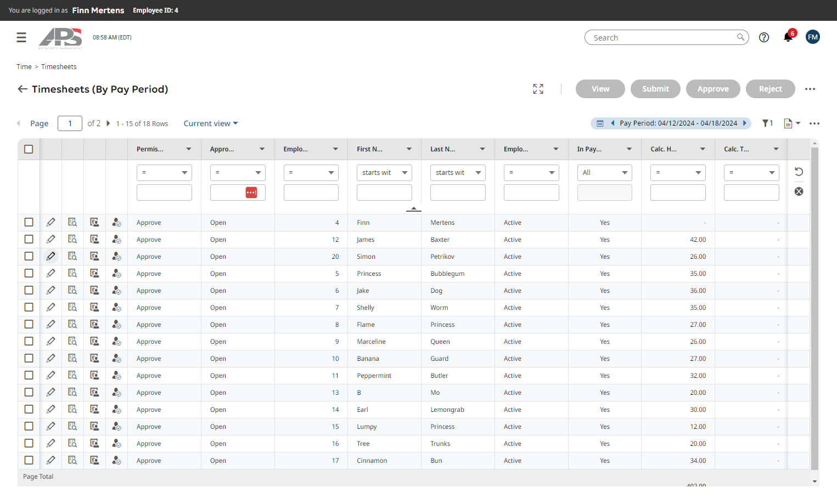This screenshot has width=837, height=504.
Task: Go to next page arrow
Action: click(108, 123)
